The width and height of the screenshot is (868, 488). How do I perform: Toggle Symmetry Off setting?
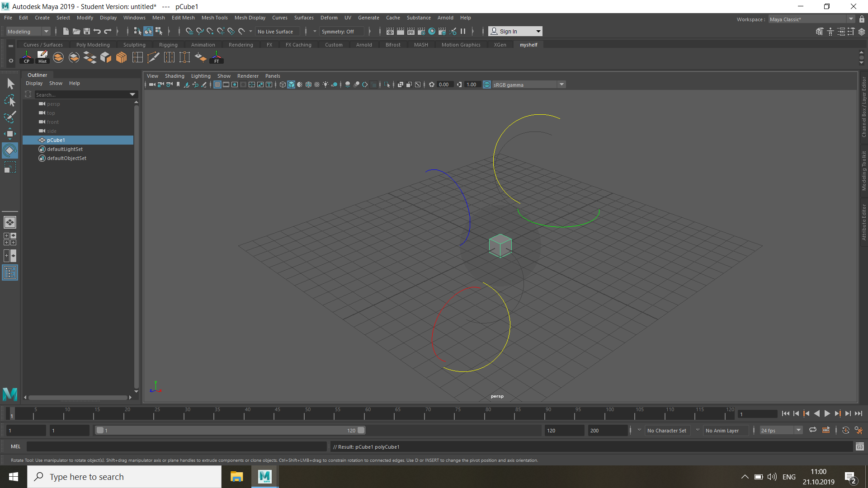[x=341, y=31]
